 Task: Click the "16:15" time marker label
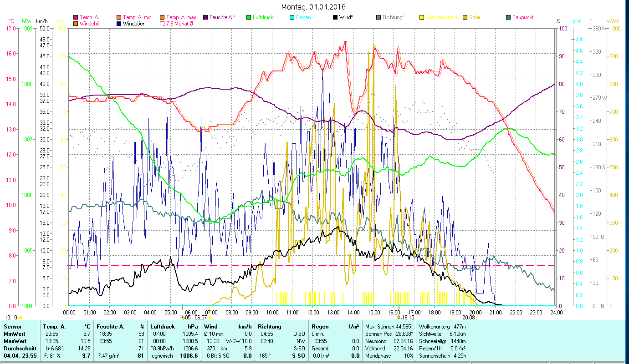tap(408, 318)
